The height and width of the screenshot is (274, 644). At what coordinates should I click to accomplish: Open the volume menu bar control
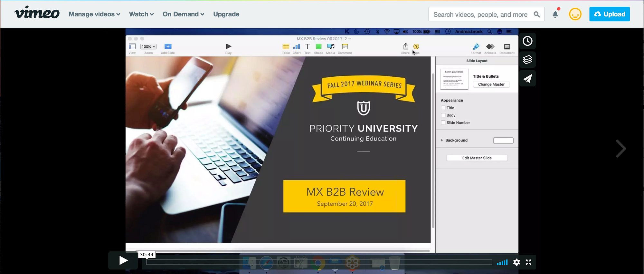[x=405, y=32]
